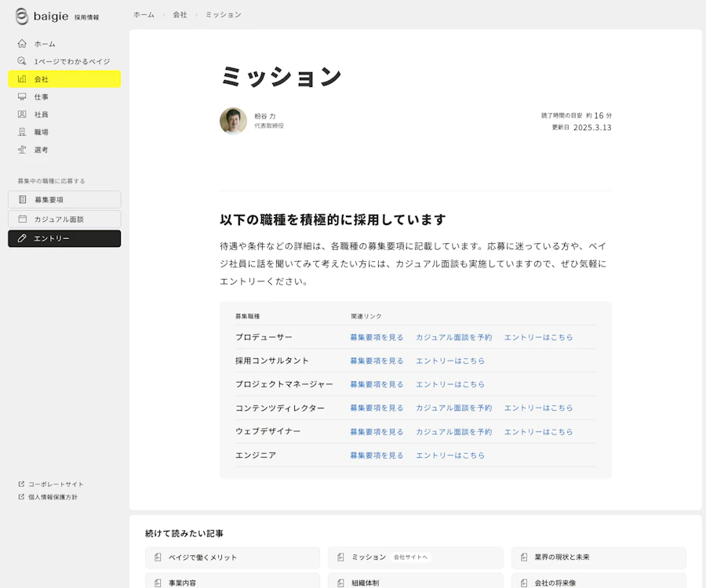
Task: Click the baigie logo icon
Action: 22,16
